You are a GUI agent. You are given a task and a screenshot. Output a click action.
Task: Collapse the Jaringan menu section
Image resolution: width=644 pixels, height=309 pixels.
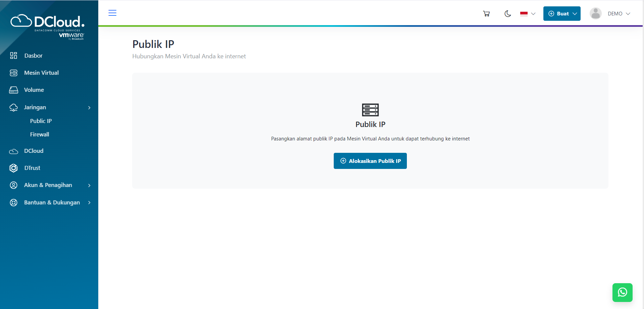(x=89, y=108)
